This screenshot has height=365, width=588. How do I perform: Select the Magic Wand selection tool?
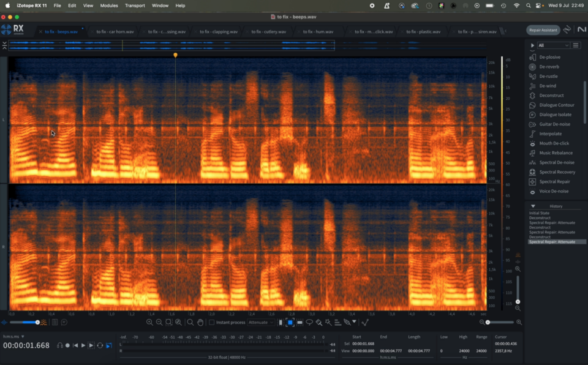coord(328,322)
